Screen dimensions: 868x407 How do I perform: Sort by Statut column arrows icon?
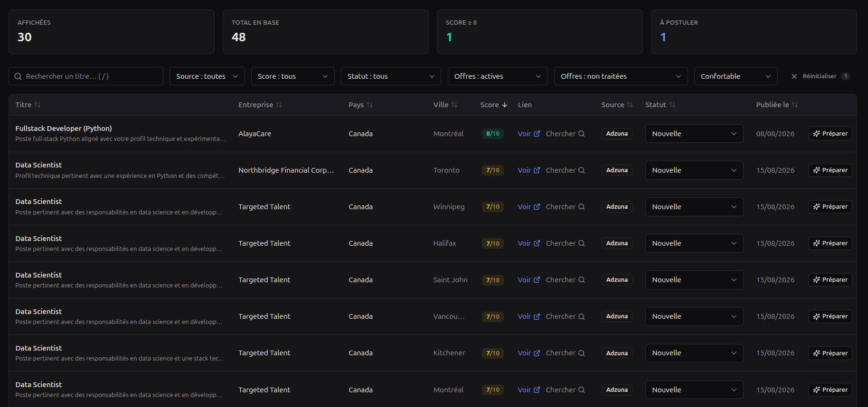pos(672,105)
